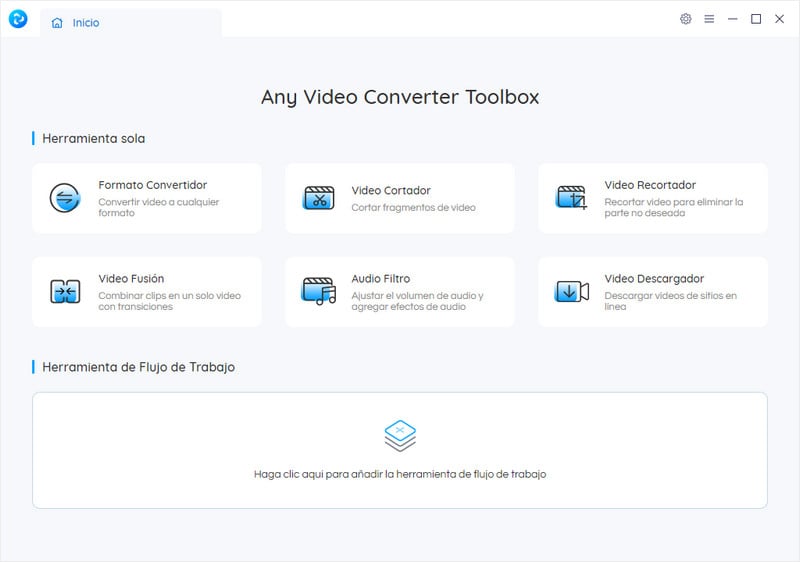Click the Video Descargador download icon
This screenshot has height=562, width=800.
pyautogui.click(x=571, y=292)
